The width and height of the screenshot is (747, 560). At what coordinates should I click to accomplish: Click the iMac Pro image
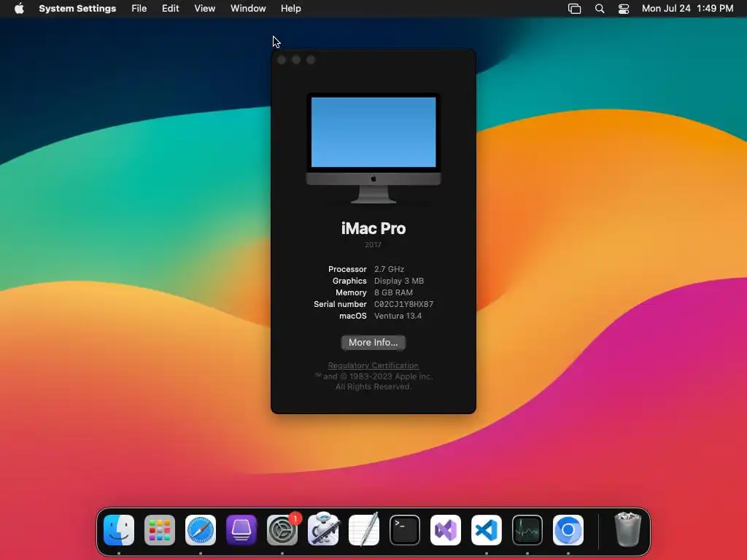click(x=373, y=148)
